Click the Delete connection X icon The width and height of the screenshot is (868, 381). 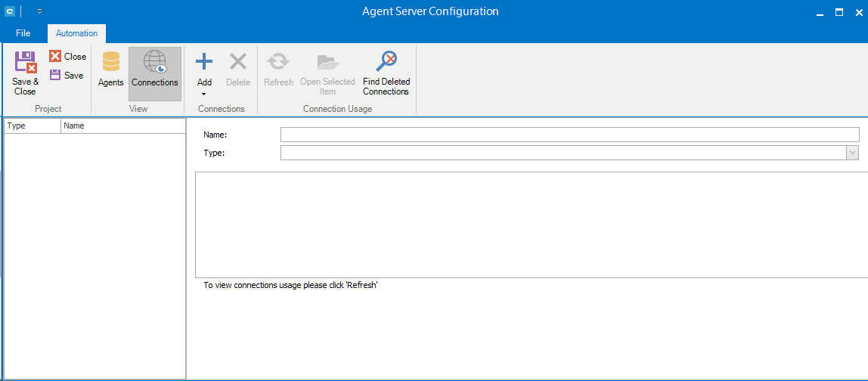[238, 62]
